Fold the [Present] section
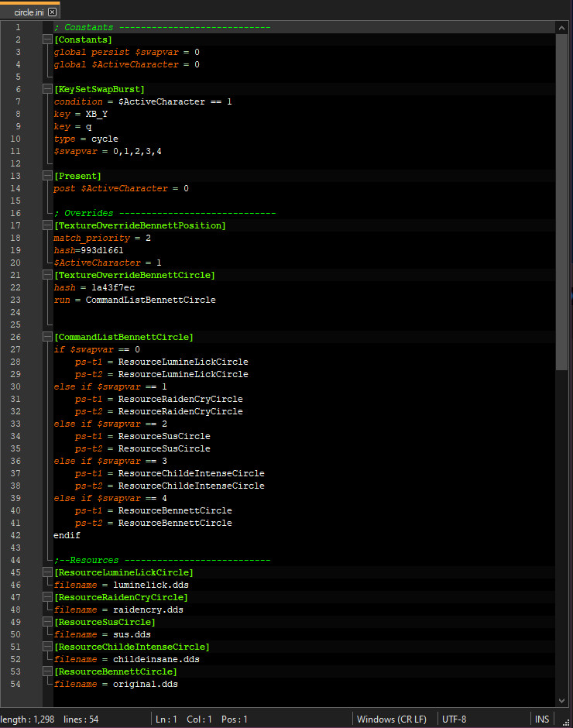573x728 pixels. click(47, 176)
